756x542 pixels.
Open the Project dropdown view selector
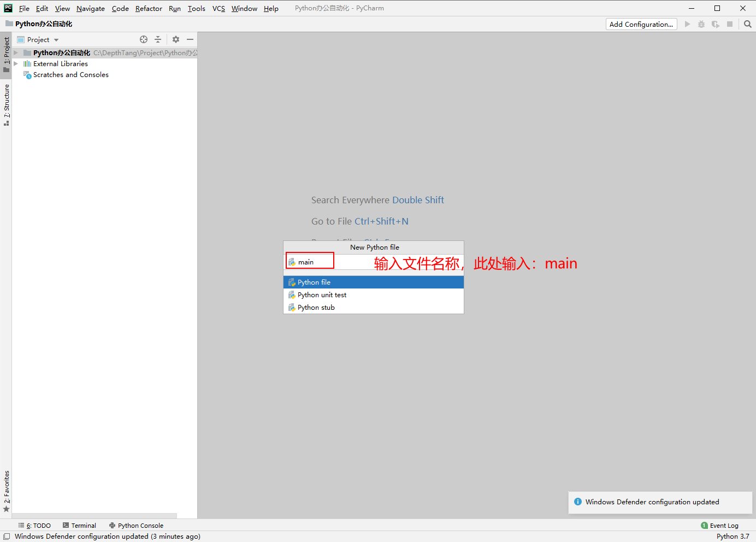[x=38, y=39]
